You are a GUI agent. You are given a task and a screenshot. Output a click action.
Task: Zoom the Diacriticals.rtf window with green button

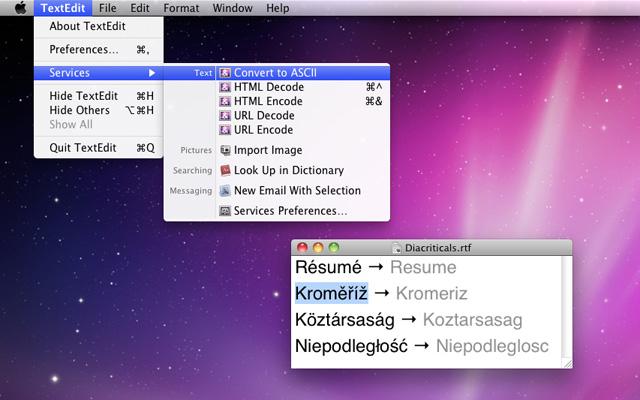point(335,248)
